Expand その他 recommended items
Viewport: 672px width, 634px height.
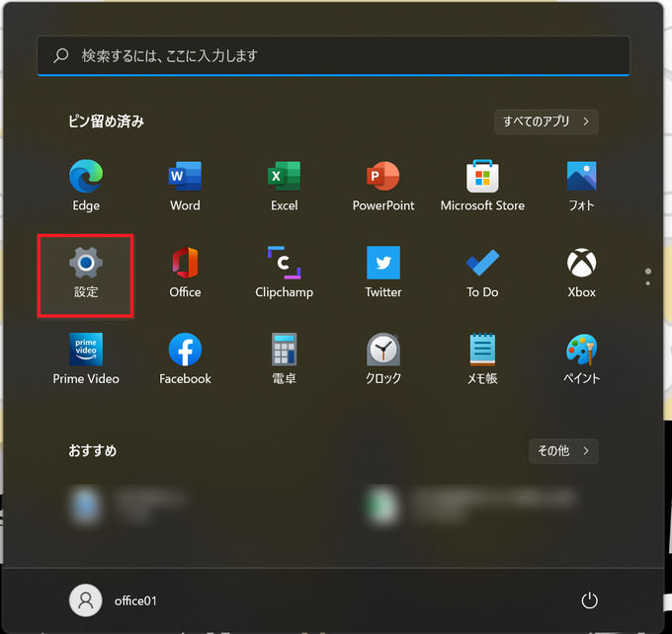[x=563, y=451]
